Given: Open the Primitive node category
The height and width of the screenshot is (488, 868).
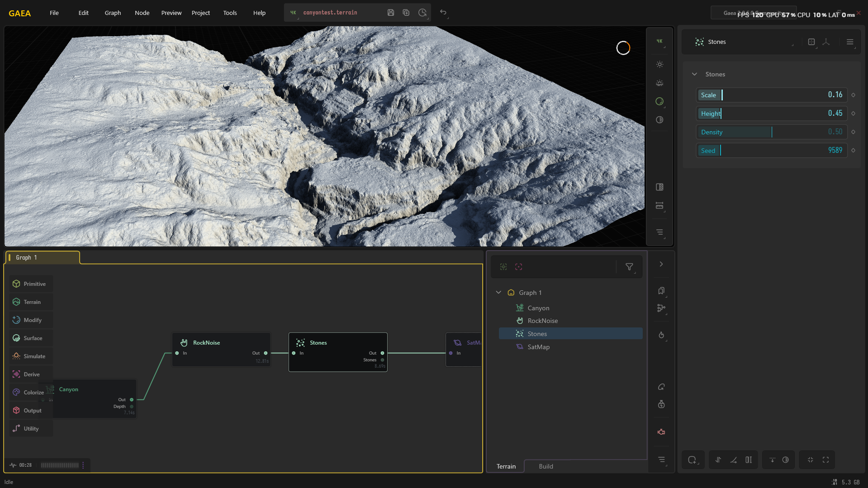Looking at the screenshot, I should (x=31, y=284).
